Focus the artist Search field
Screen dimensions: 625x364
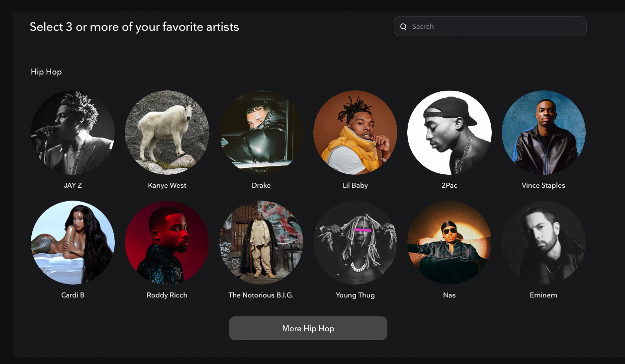coord(490,26)
